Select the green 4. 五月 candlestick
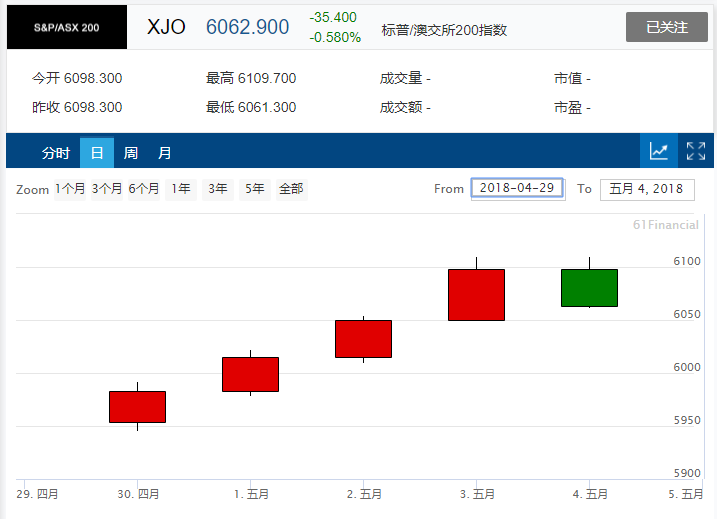Image resolution: width=717 pixels, height=519 pixels. pyautogui.click(x=589, y=288)
